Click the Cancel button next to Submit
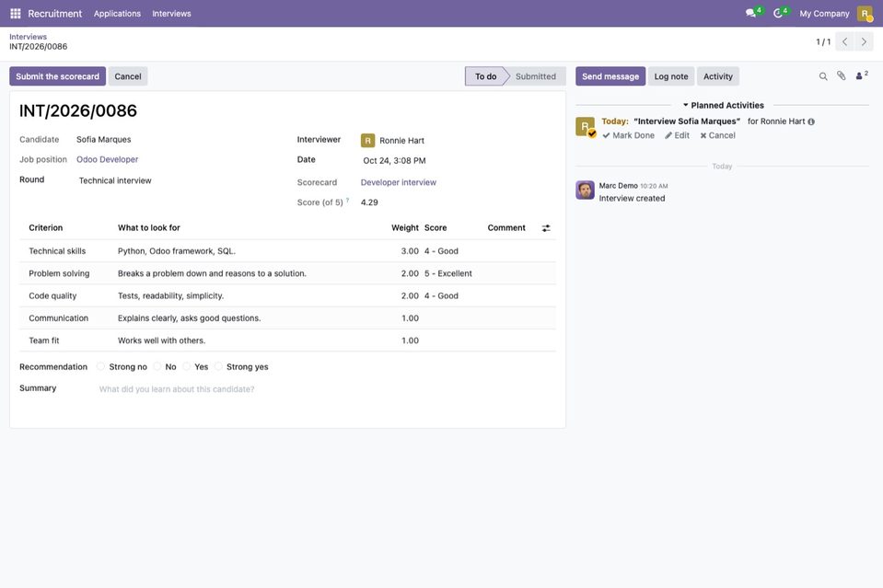The width and height of the screenshot is (883, 588). pos(128,76)
